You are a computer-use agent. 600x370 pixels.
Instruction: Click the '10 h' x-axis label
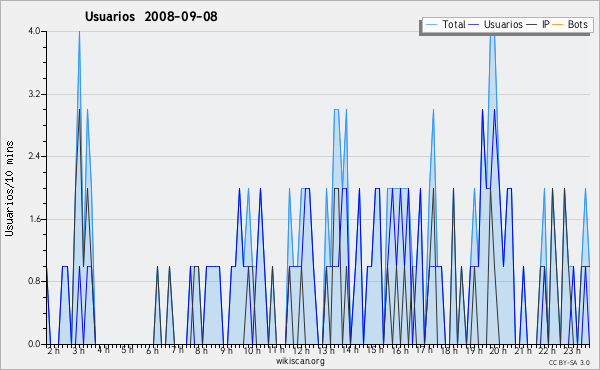252,350
